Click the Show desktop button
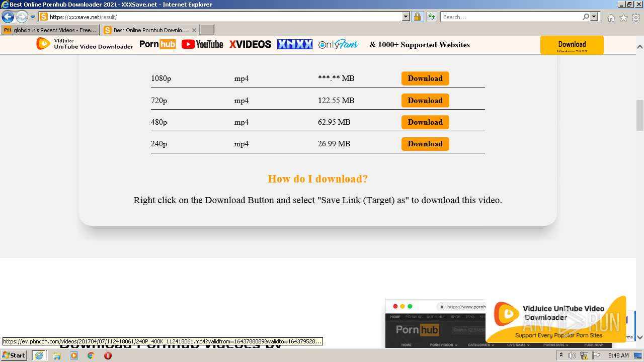 click(x=638, y=355)
